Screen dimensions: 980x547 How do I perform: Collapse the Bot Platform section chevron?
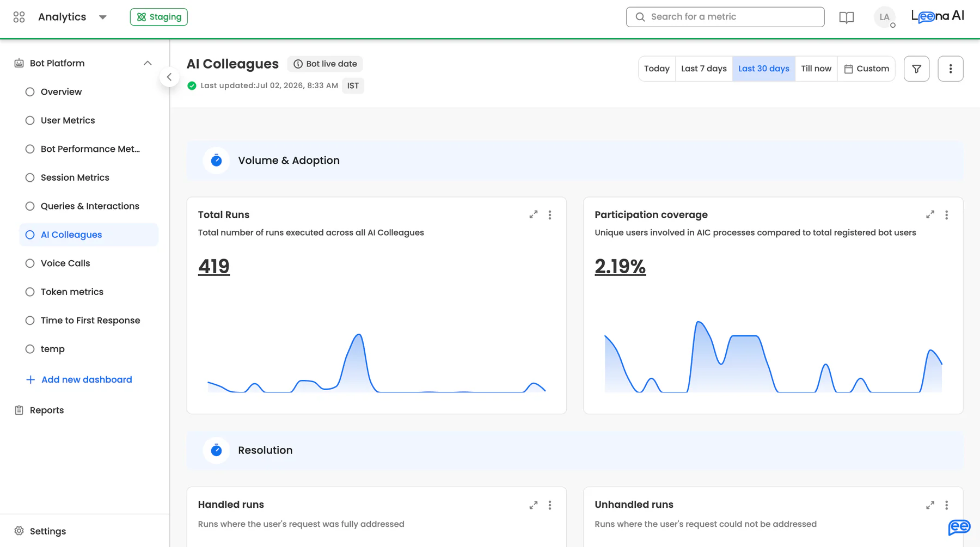[148, 63]
